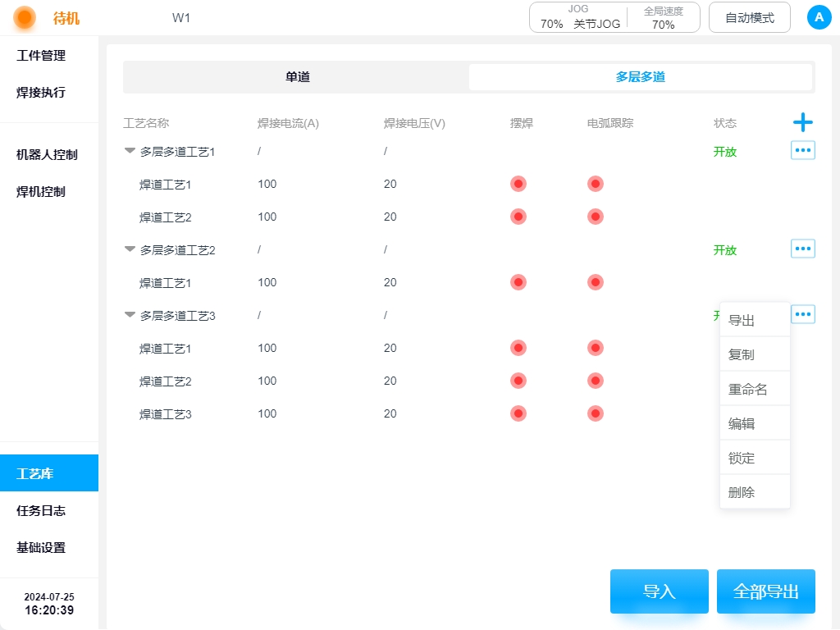Image resolution: width=840 pixels, height=630 pixels.
Task: Click the orange standby status icon
Action: [x=25, y=18]
